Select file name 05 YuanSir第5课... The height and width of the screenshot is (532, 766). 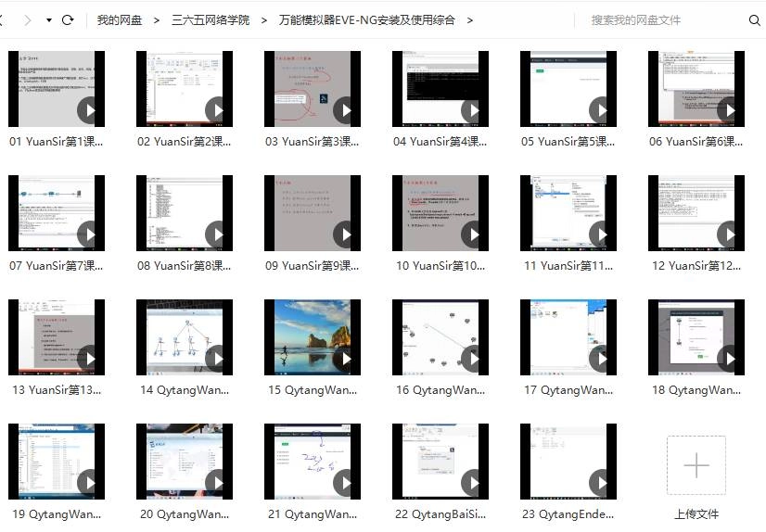[568, 142]
